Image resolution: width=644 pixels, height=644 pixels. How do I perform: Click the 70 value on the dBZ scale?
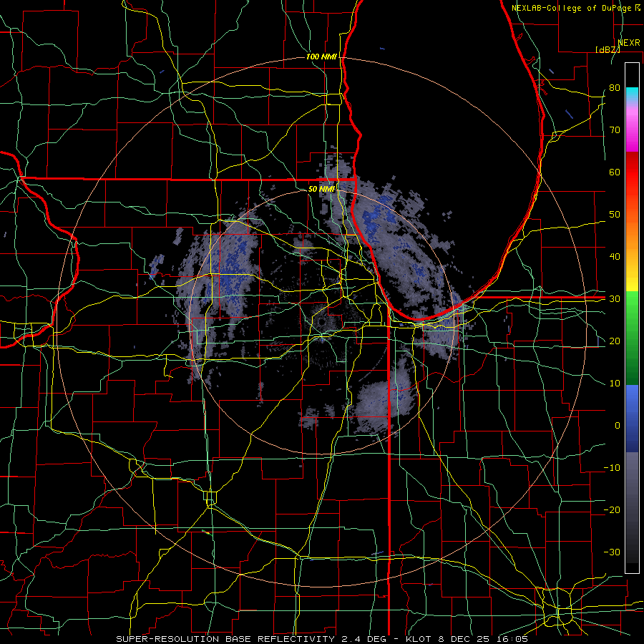coord(615,130)
